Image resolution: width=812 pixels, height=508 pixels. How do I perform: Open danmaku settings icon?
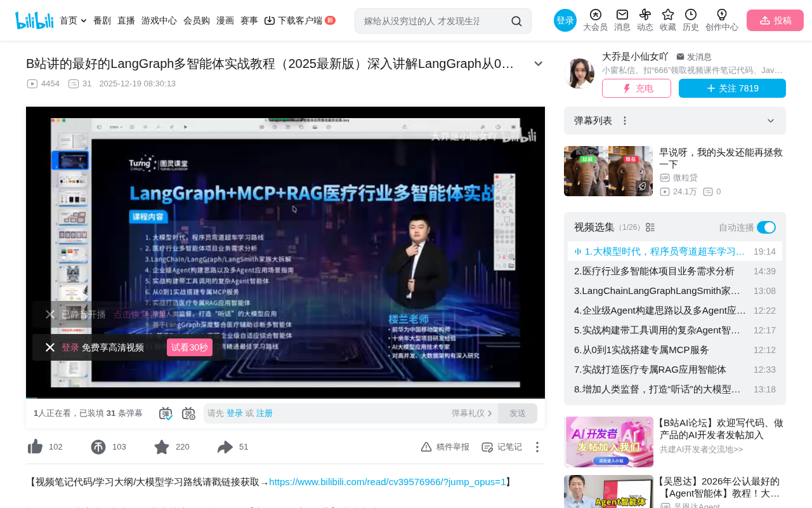(189, 413)
